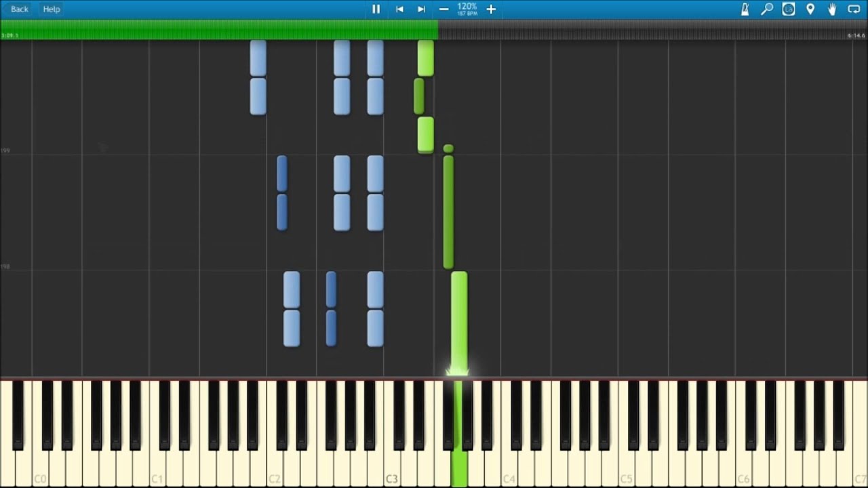Add a bookmark with pin icon

pyautogui.click(x=810, y=9)
